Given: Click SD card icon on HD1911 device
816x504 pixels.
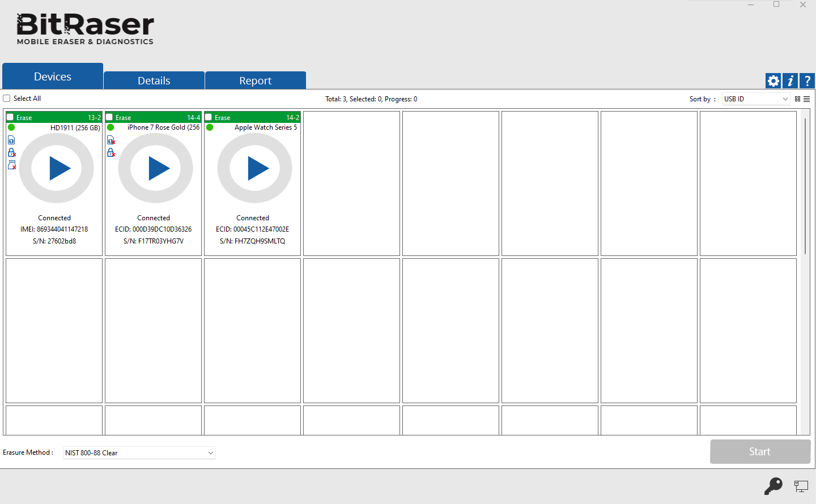Looking at the screenshot, I should [11, 165].
